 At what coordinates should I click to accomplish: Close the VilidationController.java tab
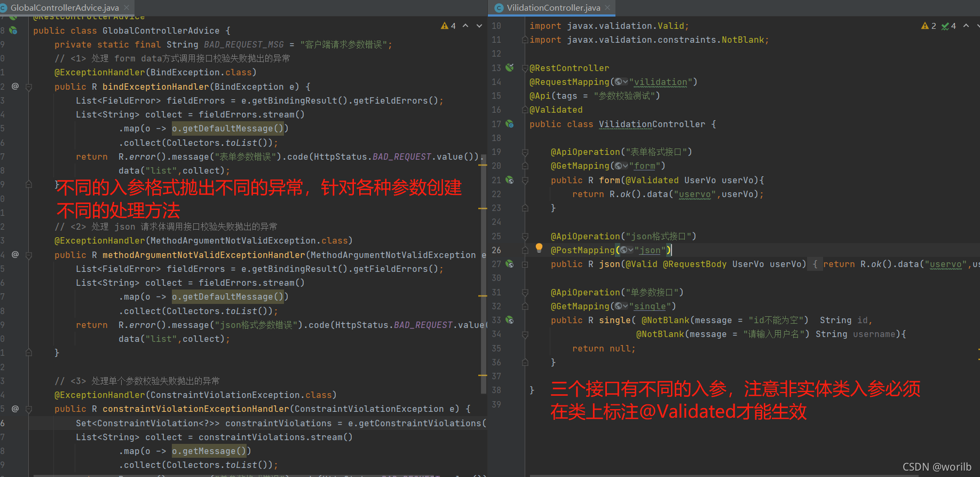(607, 7)
